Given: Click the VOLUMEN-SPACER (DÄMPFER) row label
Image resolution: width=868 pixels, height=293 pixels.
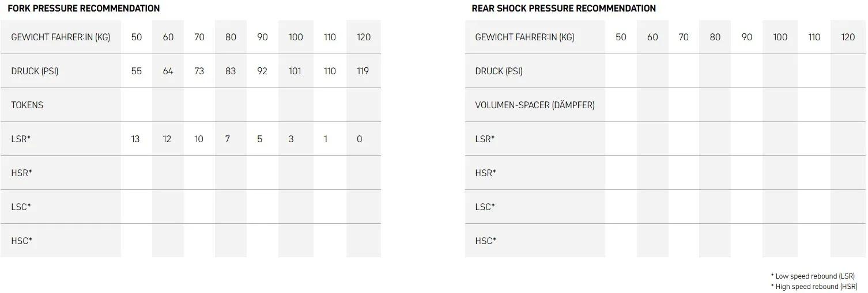Looking at the screenshot, I should tap(535, 105).
